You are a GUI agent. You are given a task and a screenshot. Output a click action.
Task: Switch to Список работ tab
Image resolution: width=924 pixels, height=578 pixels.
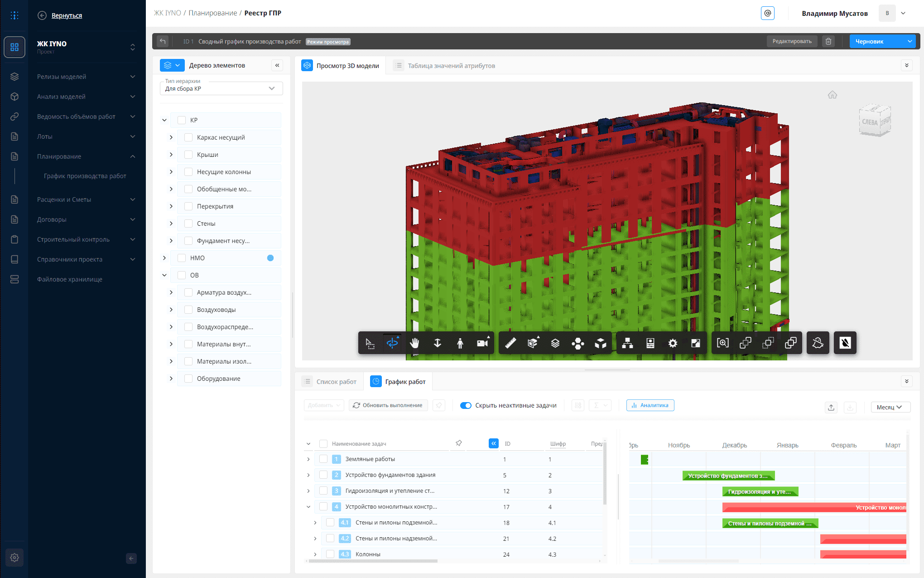330,382
